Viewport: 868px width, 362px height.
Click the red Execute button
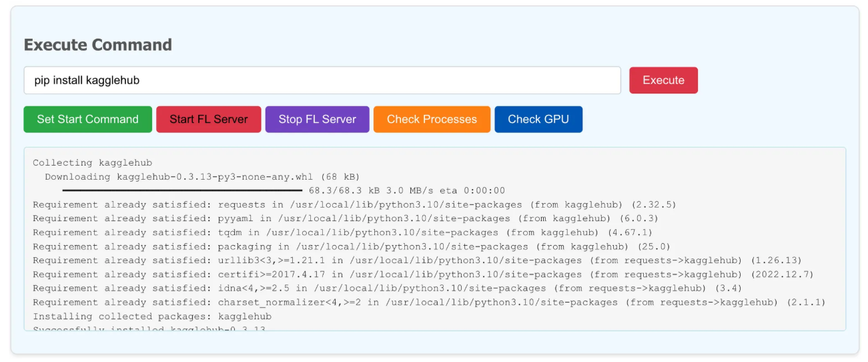pos(663,80)
